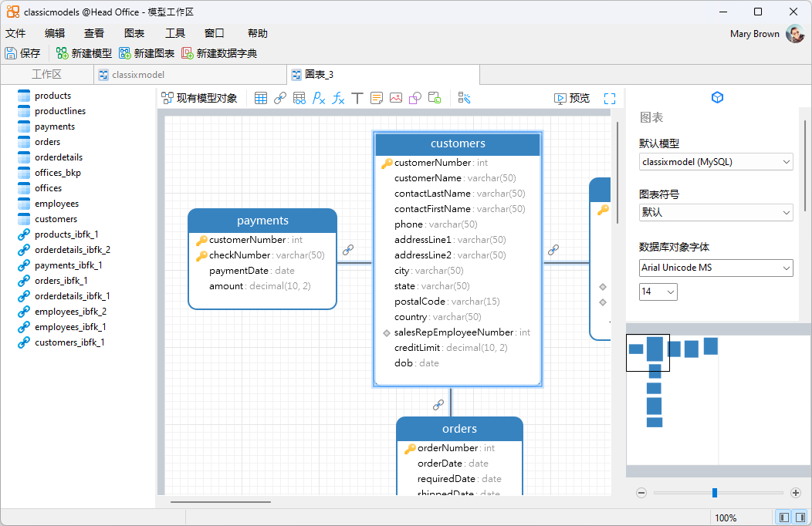Select the shape drawing tool
This screenshot has height=526, width=812.
(x=415, y=98)
